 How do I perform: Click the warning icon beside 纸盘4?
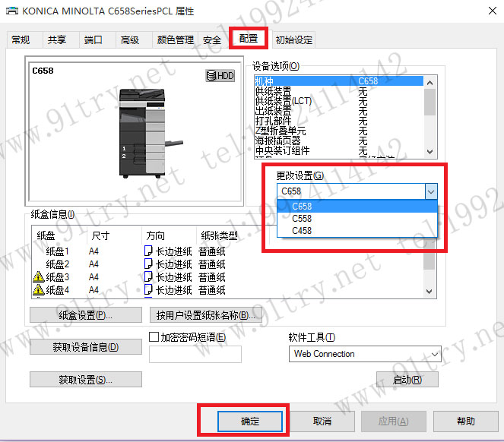[x=39, y=290]
